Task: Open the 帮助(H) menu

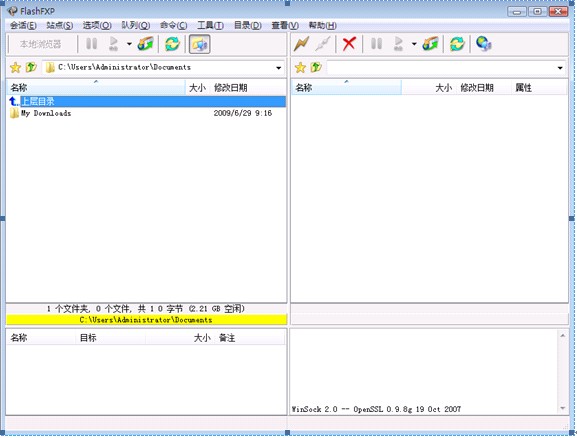Action: coord(322,25)
